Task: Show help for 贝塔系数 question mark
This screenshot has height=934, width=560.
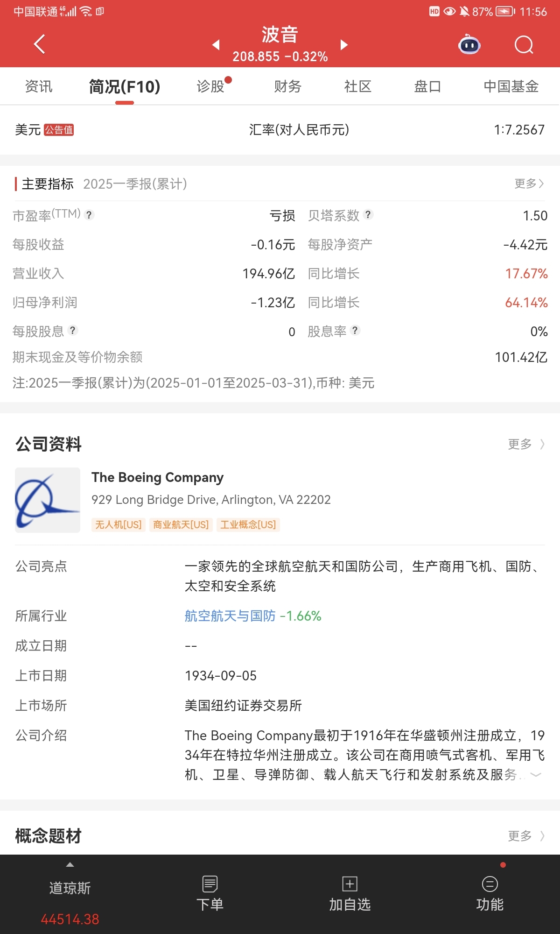Action: pos(368,214)
